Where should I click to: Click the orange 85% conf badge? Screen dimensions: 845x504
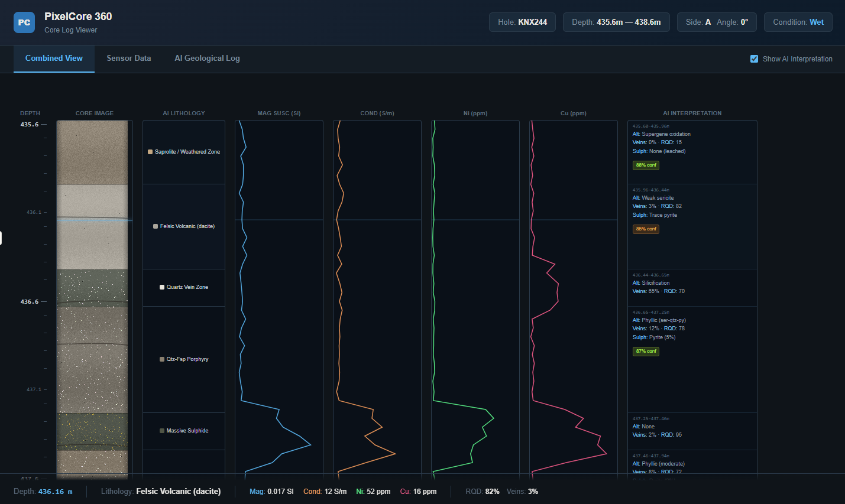[646, 229]
